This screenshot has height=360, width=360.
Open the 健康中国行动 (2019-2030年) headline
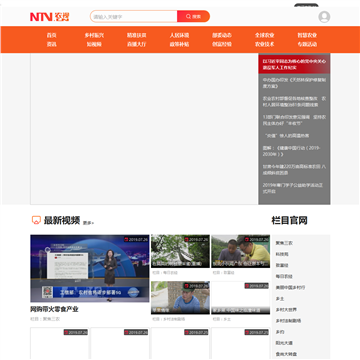[x=291, y=151]
